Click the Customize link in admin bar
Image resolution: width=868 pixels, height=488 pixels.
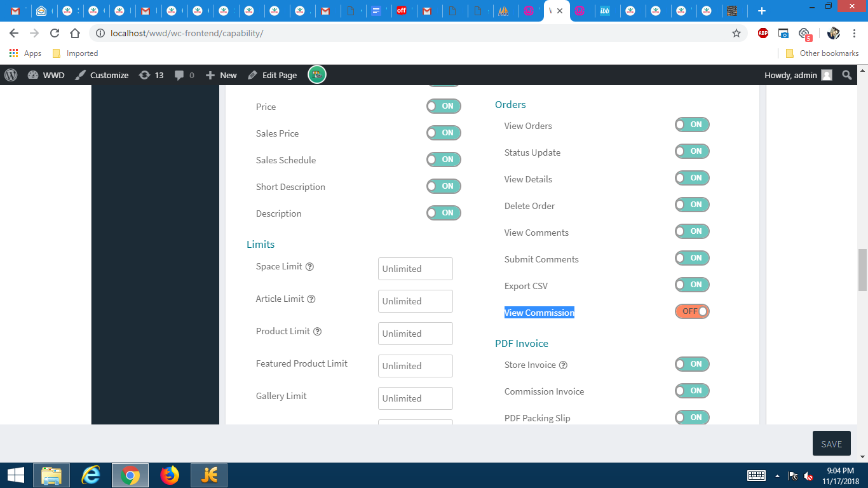click(x=102, y=75)
